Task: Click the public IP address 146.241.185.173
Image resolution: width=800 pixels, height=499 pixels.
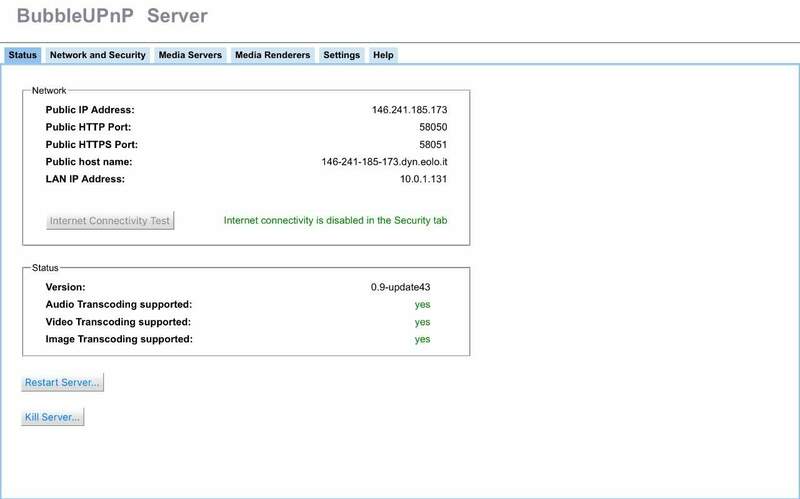Action: click(408, 110)
